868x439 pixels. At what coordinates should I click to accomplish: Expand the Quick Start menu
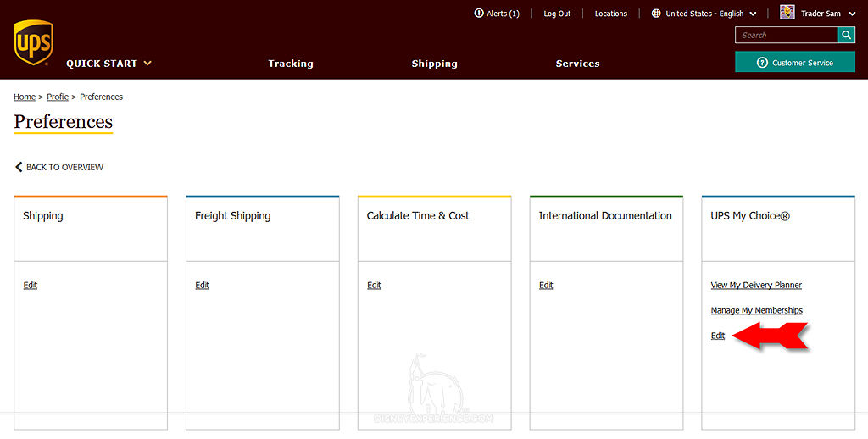(x=108, y=64)
